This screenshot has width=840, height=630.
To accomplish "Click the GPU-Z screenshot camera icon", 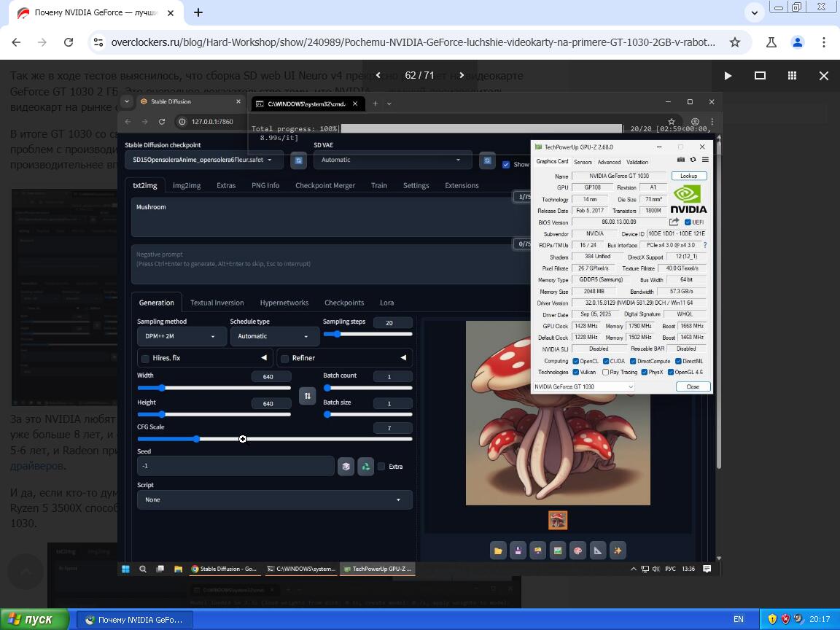I will pos(681,160).
